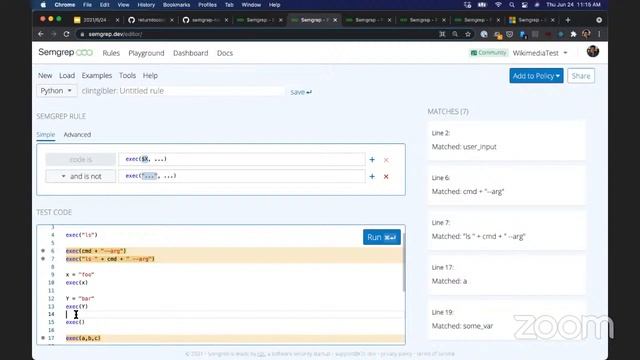Expand the WikimediaTest account dropdown
This screenshot has width=640, height=360.
click(540, 53)
